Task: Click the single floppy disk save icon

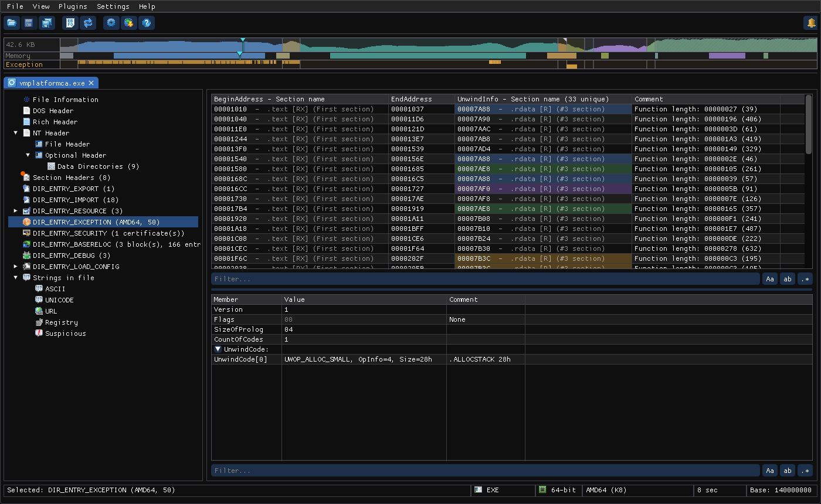Action: [29, 23]
